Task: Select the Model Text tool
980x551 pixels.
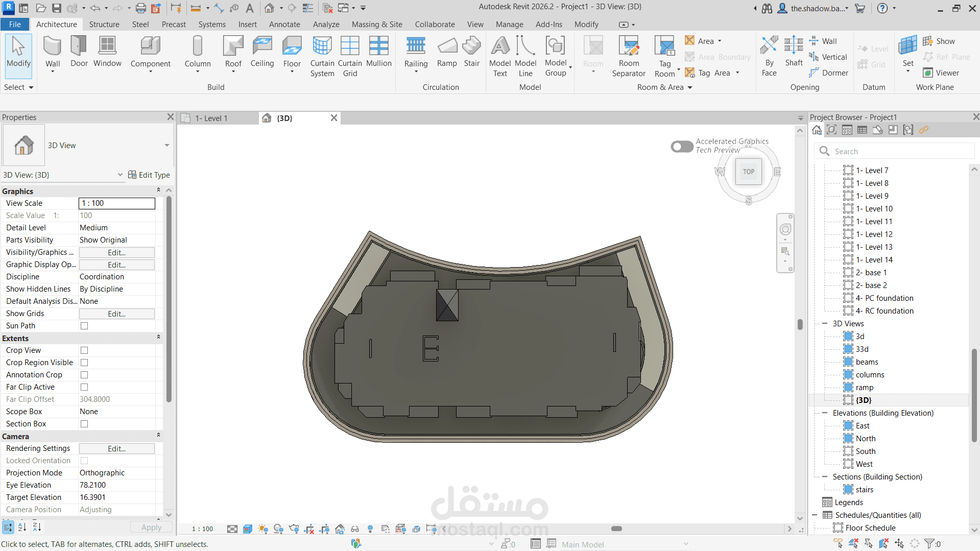Action: (x=500, y=56)
